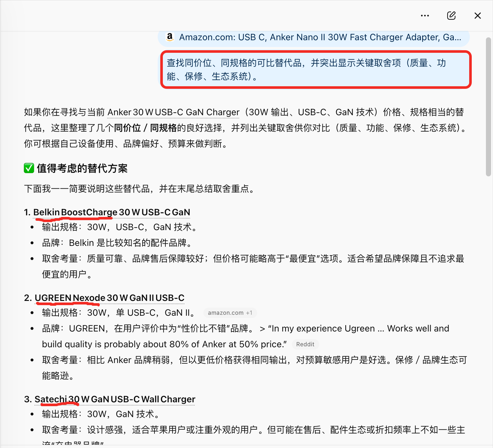
Task: Open the amazon.com +1 source citation
Action: coord(230,313)
